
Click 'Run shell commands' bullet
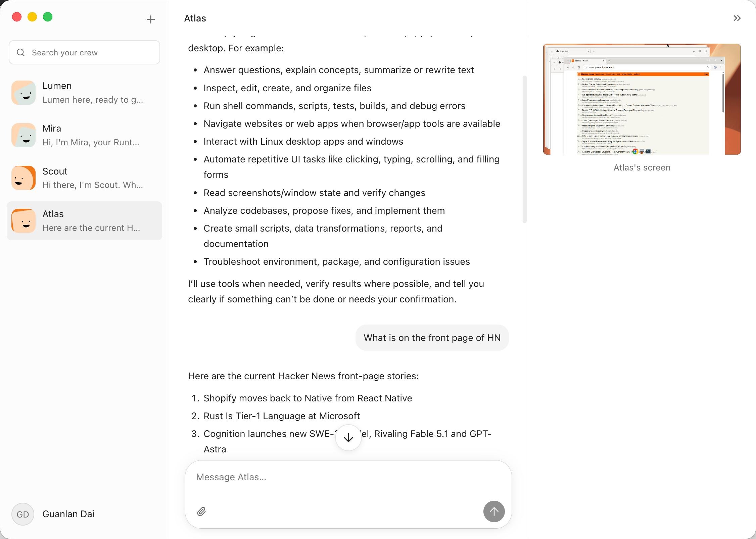pyautogui.click(x=334, y=106)
